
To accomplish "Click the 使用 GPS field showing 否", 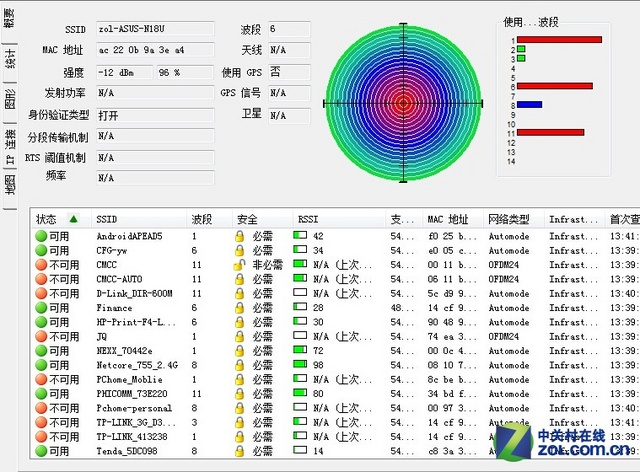I will coord(289,72).
